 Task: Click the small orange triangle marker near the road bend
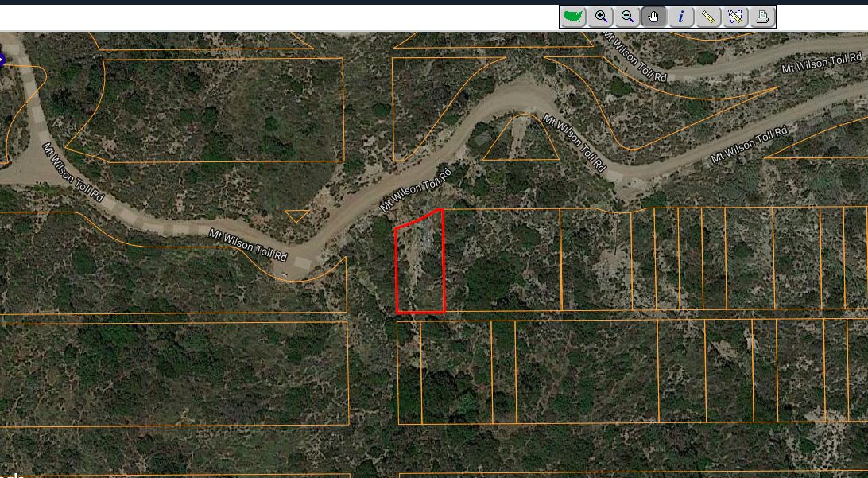[296, 213]
